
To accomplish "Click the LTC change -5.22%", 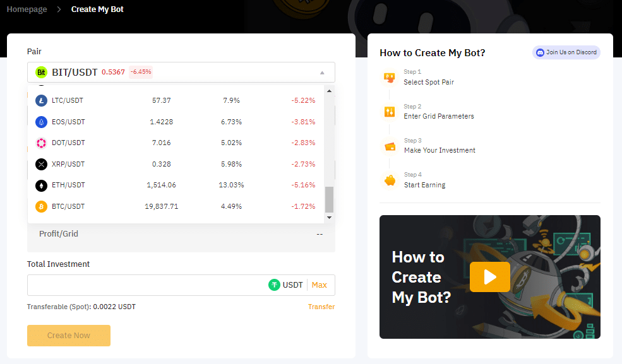I will click(303, 100).
